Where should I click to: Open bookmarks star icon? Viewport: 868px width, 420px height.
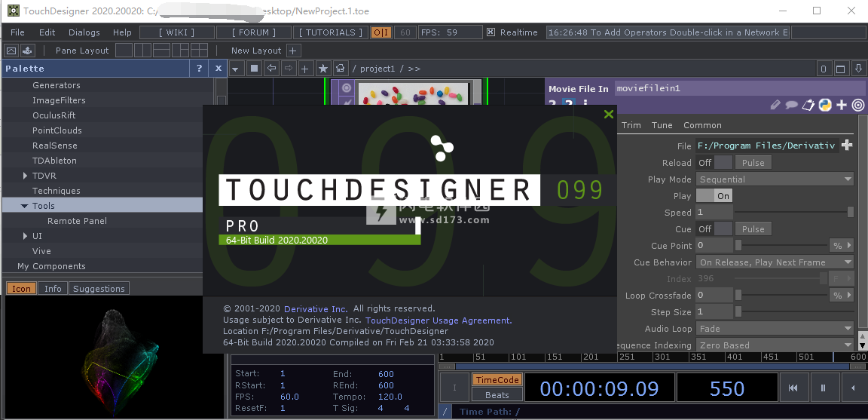point(322,69)
